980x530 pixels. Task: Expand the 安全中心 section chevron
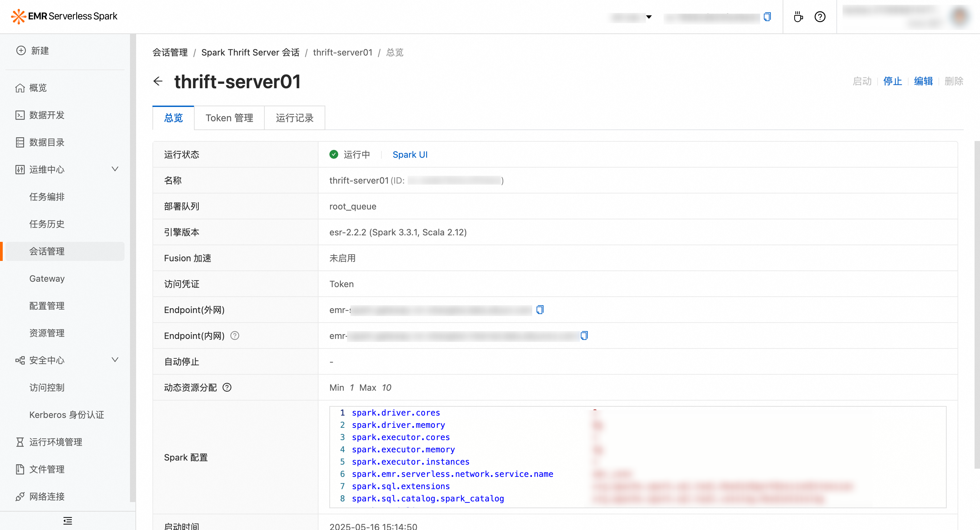point(115,359)
